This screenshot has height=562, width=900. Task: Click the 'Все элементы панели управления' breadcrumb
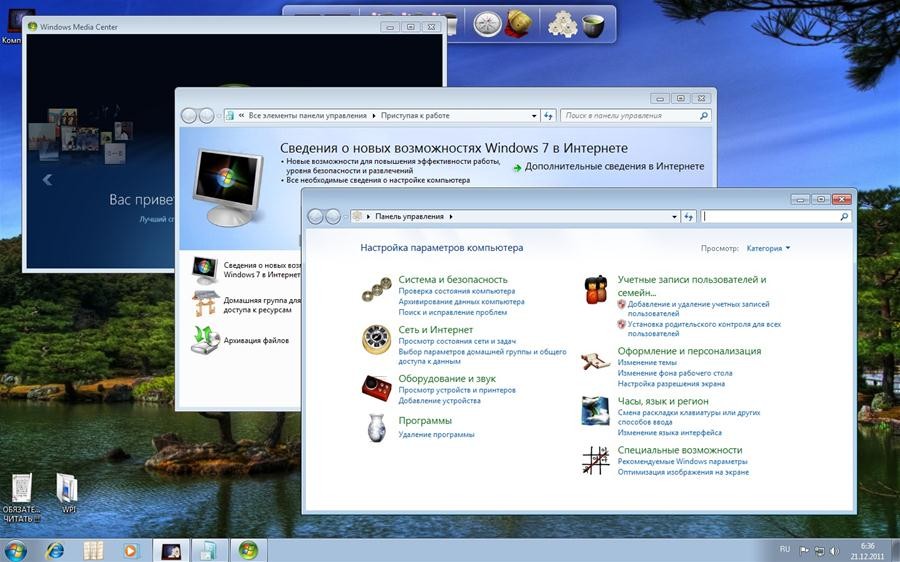coord(307,116)
